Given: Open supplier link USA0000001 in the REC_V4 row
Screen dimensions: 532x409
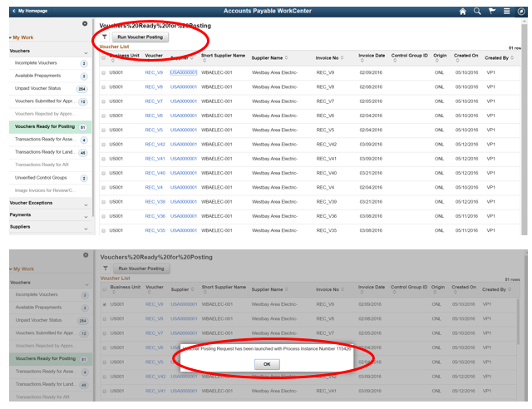Looking at the screenshot, I should pos(184,187).
